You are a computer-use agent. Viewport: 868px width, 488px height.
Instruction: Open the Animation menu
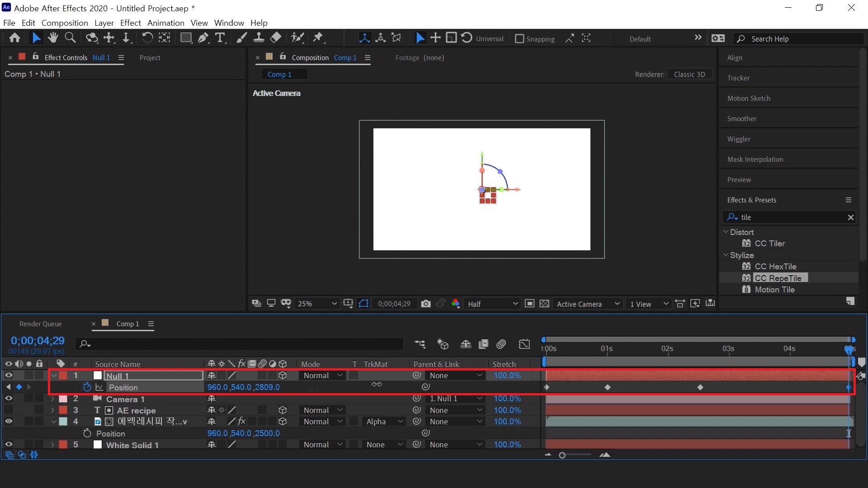click(165, 23)
